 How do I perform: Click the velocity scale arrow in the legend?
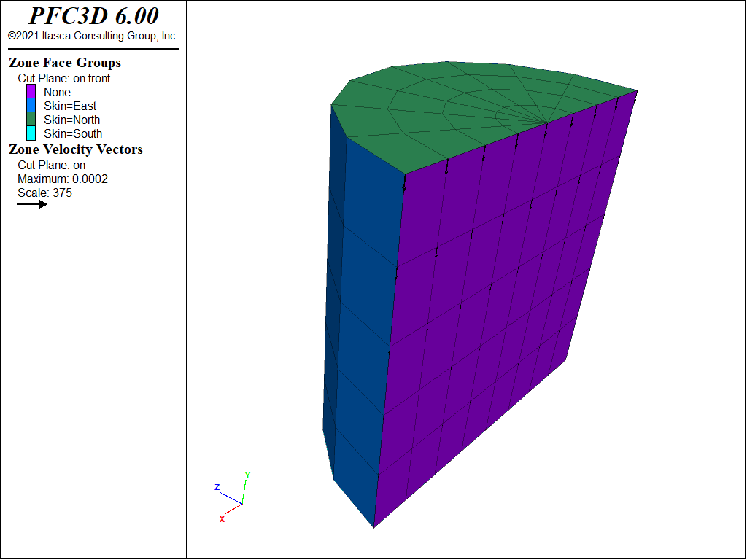(x=32, y=204)
